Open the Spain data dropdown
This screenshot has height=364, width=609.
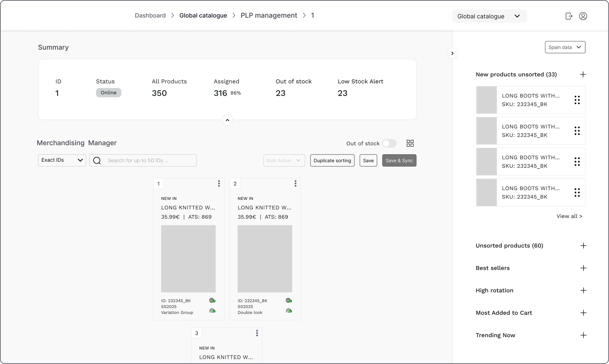coord(565,47)
